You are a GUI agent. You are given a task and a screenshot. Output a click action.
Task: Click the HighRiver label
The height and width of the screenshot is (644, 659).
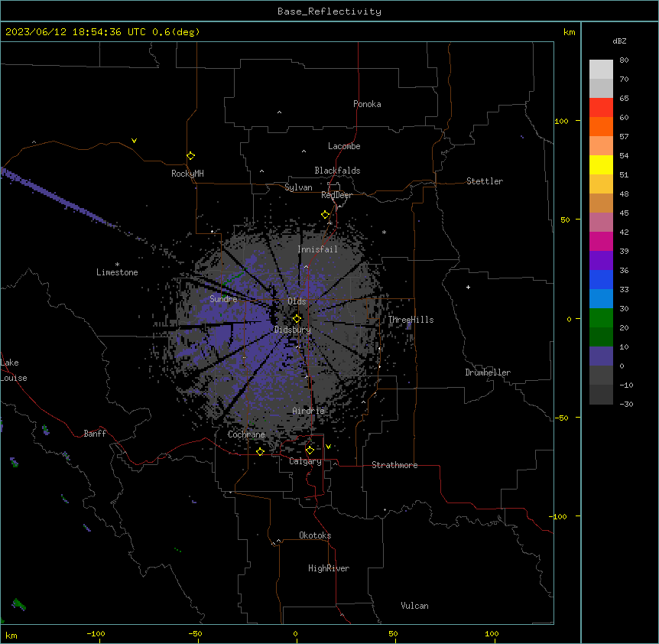[329, 568]
